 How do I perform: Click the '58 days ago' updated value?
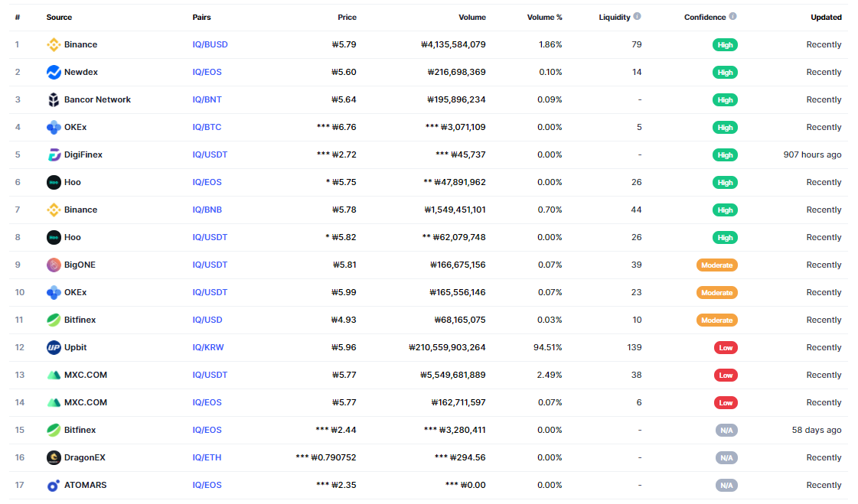pyautogui.click(x=817, y=431)
